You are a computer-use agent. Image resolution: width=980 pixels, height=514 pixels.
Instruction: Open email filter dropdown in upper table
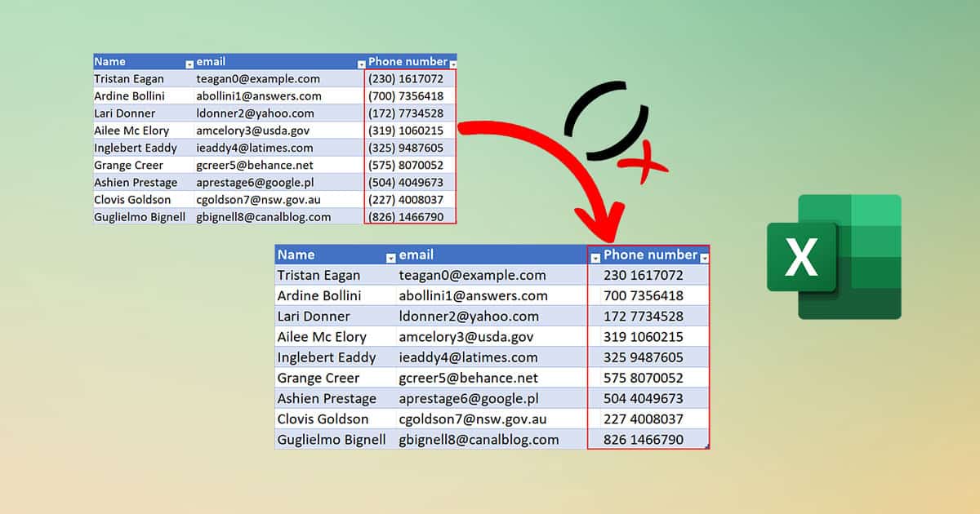click(361, 64)
